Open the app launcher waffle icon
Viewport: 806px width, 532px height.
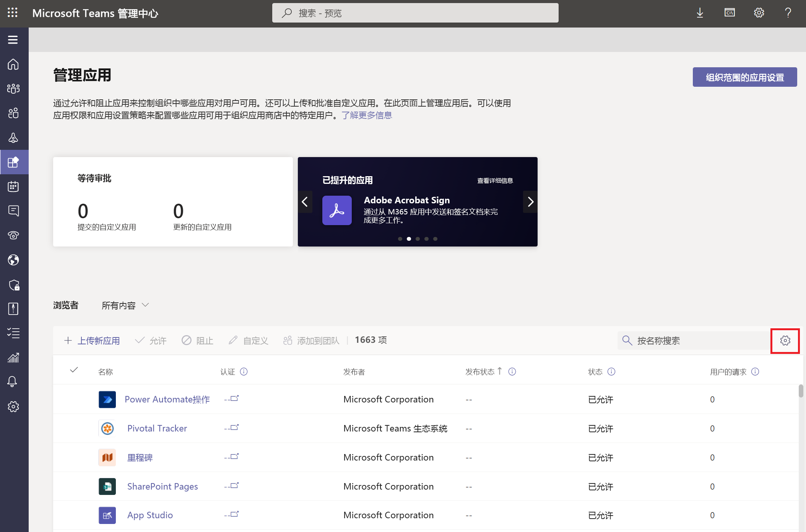point(13,13)
